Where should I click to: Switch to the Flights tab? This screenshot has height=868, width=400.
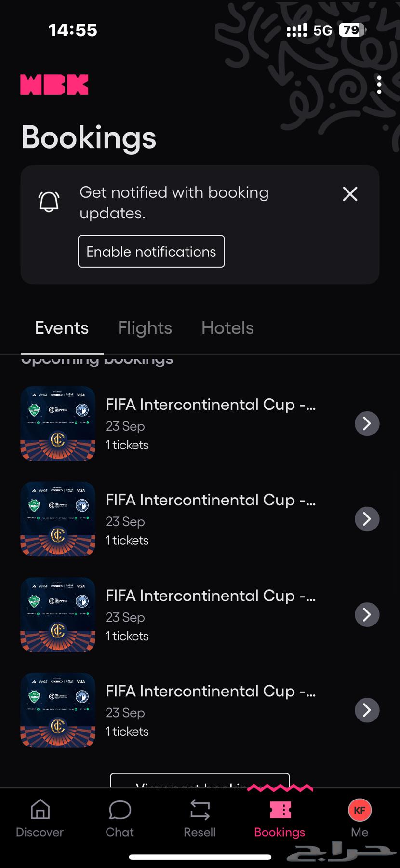coord(145,328)
